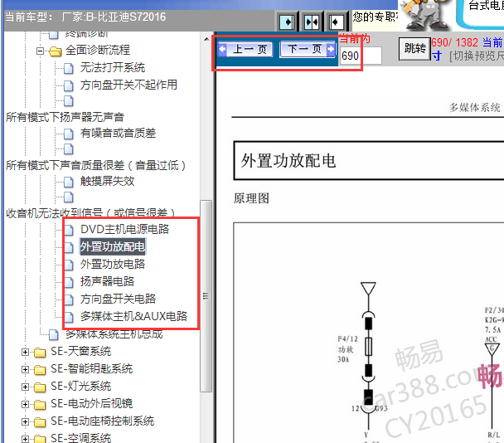
Task: Click the document icon beside 有噪音或音质差
Action: [x=69, y=134]
